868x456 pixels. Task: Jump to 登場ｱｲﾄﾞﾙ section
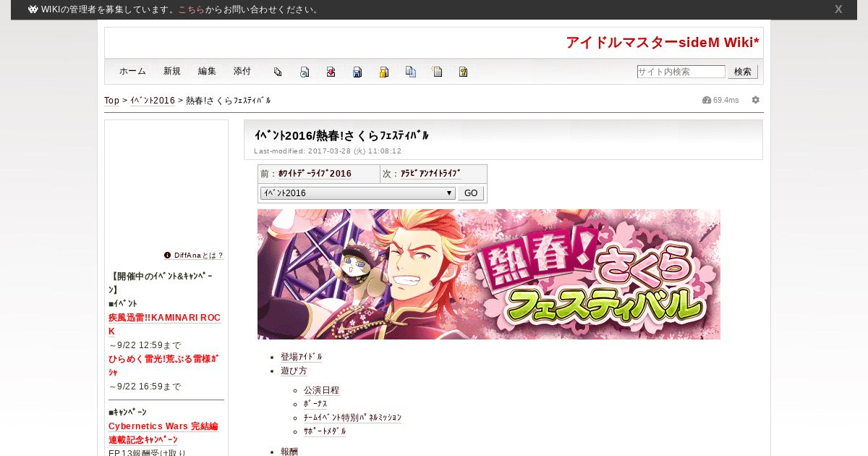point(301,357)
